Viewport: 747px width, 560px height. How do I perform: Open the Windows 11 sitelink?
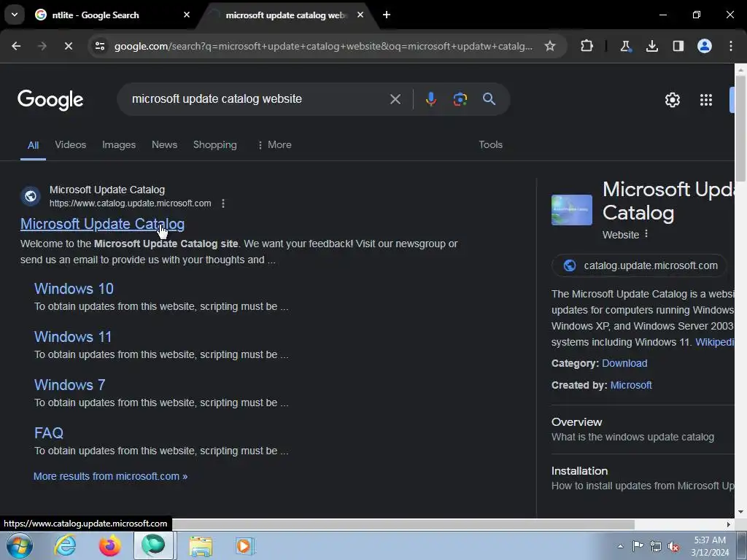point(73,337)
